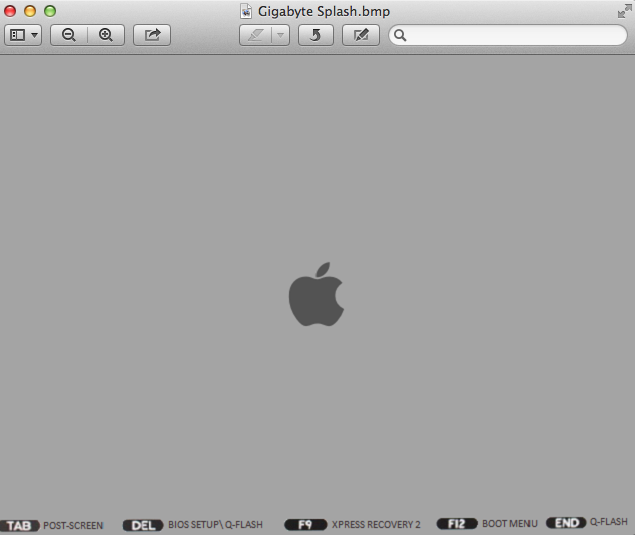Click the BOOT MENU label

(510, 524)
